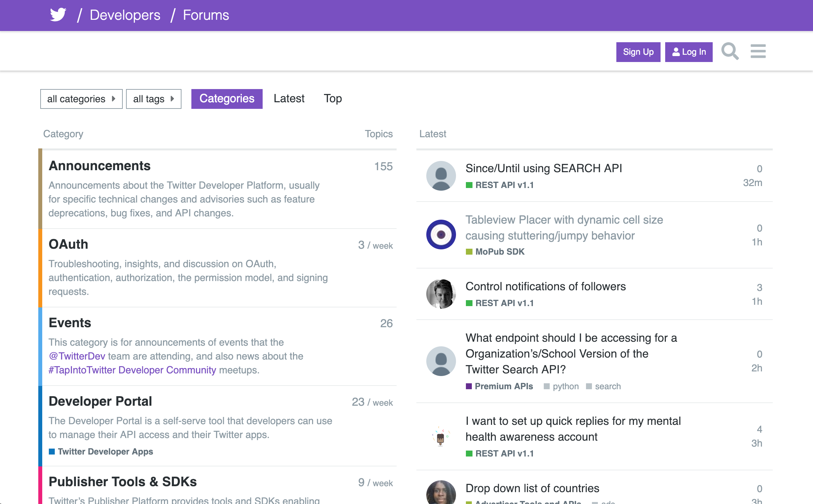The image size is (813, 504).
Task: Open the Since/Until using SEARCH API topic
Action: click(543, 169)
